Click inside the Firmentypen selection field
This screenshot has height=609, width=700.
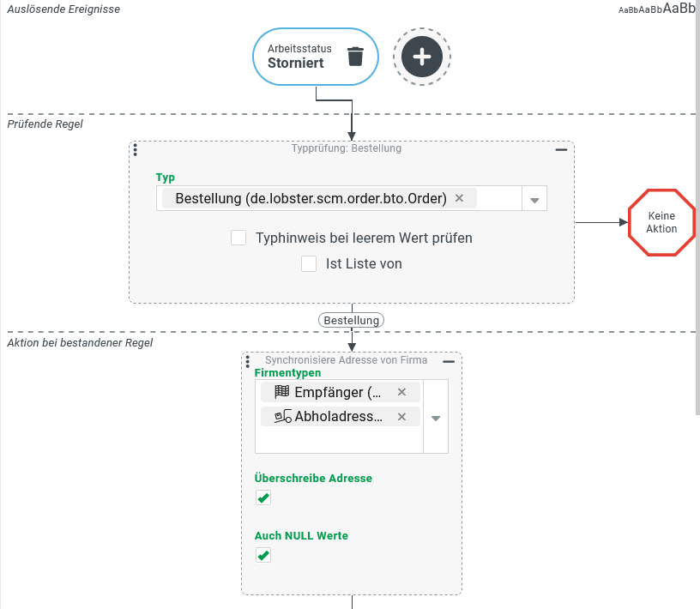[x=339, y=440]
